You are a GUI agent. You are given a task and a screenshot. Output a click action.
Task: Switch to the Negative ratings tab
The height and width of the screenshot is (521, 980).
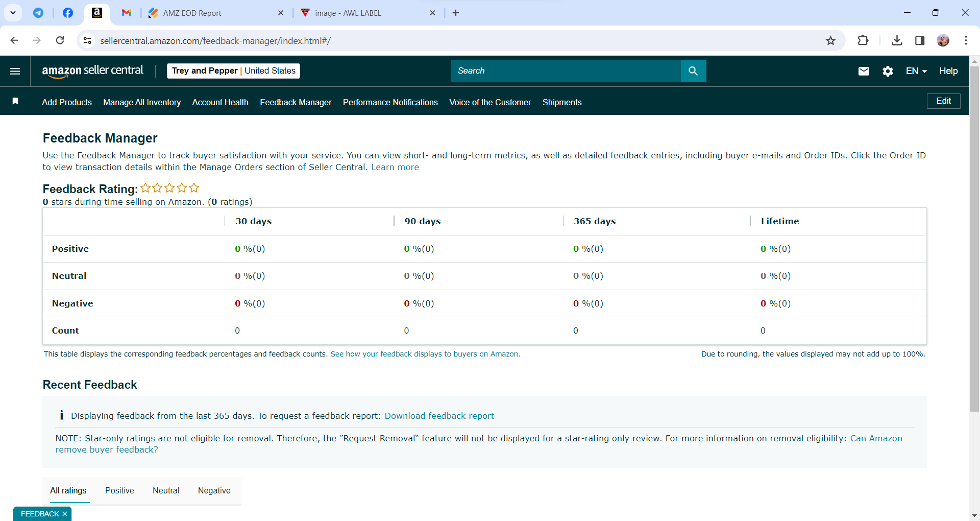(214, 490)
